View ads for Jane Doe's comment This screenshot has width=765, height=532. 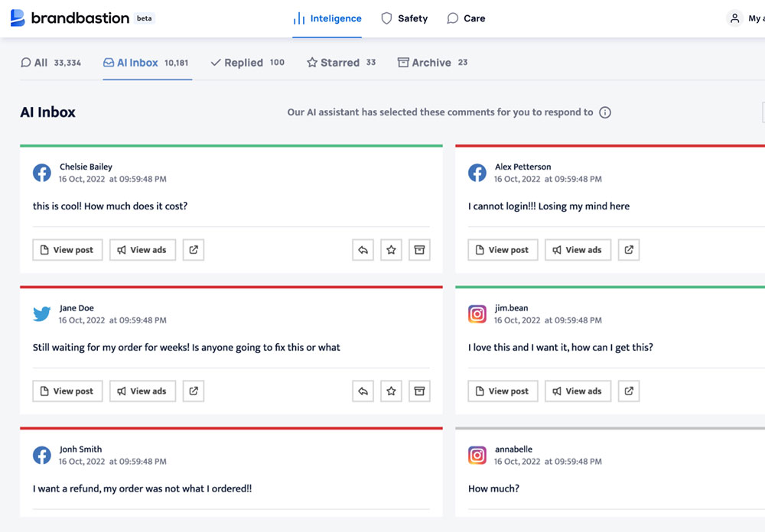[142, 391]
